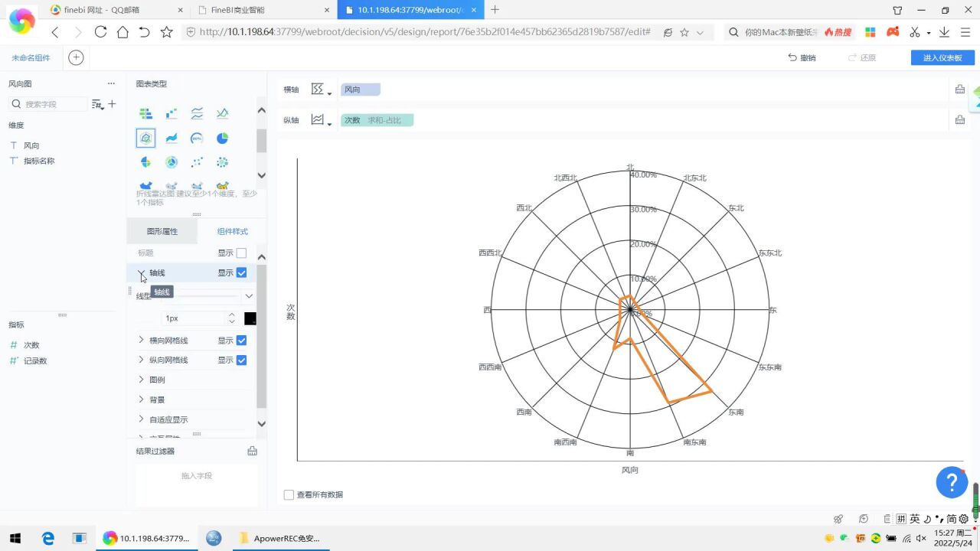
Task: Open the 风向图 more options ellipsis
Action: (111, 83)
